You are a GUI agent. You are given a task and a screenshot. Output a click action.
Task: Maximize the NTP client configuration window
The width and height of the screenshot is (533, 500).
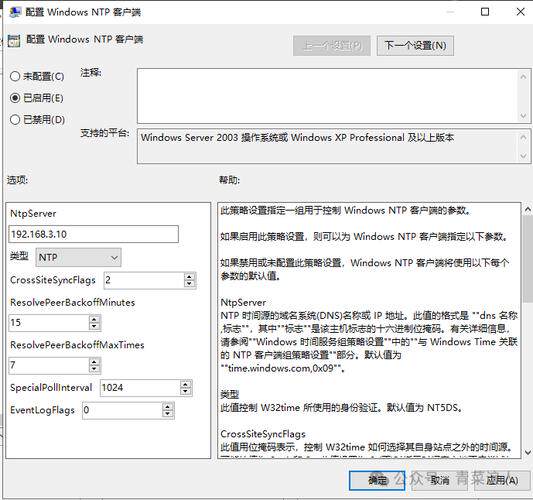coord(485,12)
